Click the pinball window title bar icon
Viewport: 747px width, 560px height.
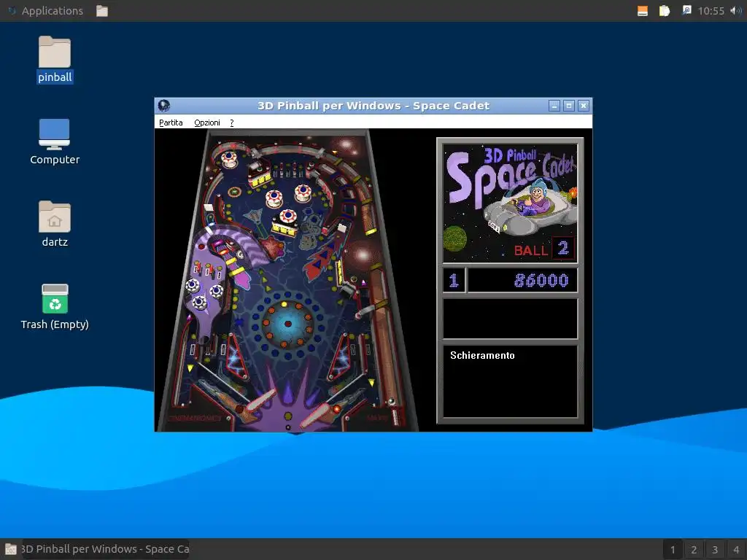[x=164, y=105]
